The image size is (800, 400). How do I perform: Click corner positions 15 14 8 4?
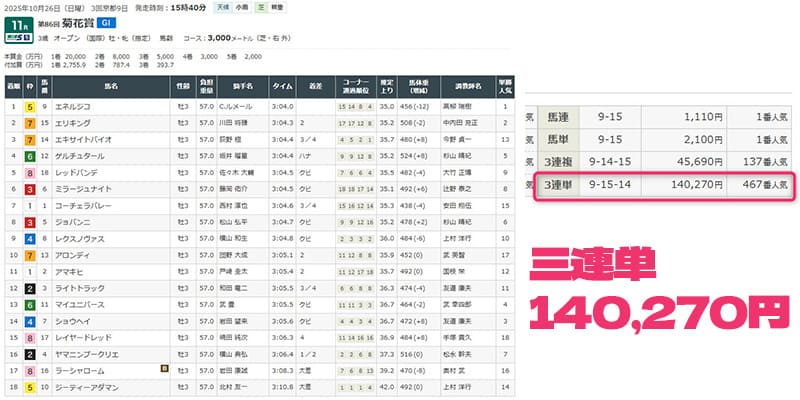(x=356, y=107)
